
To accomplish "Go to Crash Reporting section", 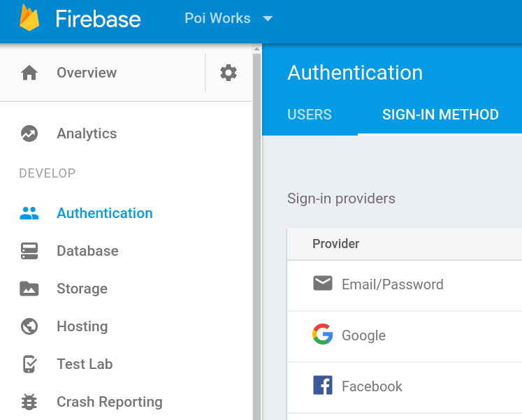I will 110,402.
